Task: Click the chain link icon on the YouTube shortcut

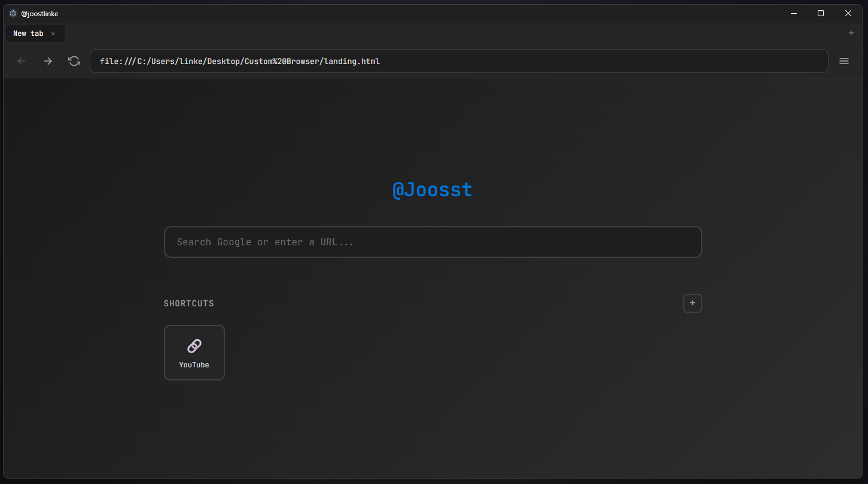Action: [194, 346]
